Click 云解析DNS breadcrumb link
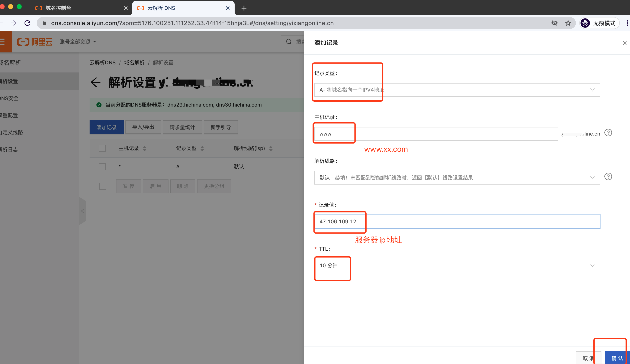The width and height of the screenshot is (630, 364). pyautogui.click(x=103, y=62)
